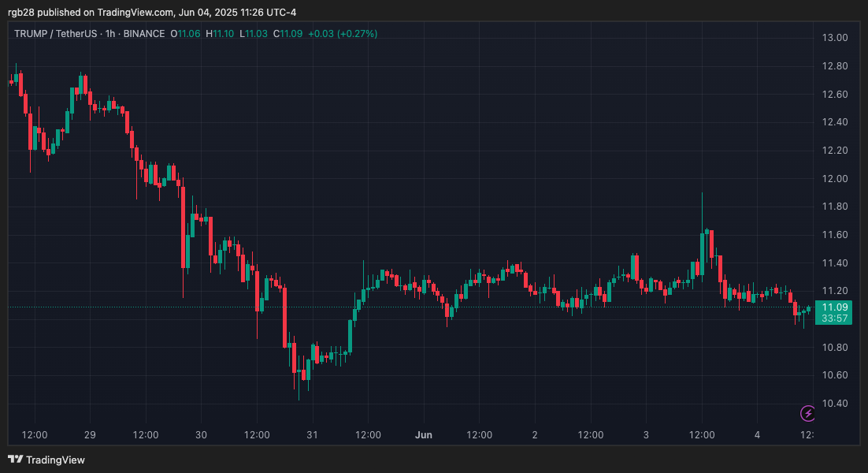This screenshot has height=473, width=868.
Task: Click the 33:57 candle countdown timer
Action: tap(833, 318)
